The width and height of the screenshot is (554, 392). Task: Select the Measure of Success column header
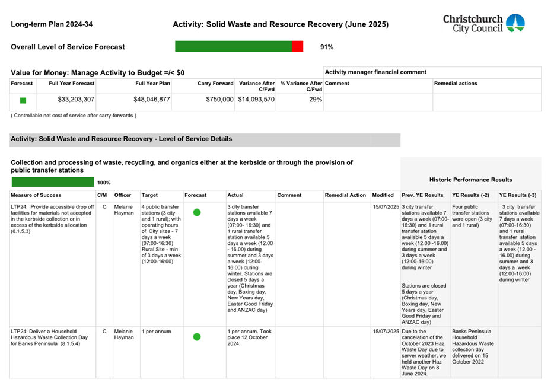point(37,195)
